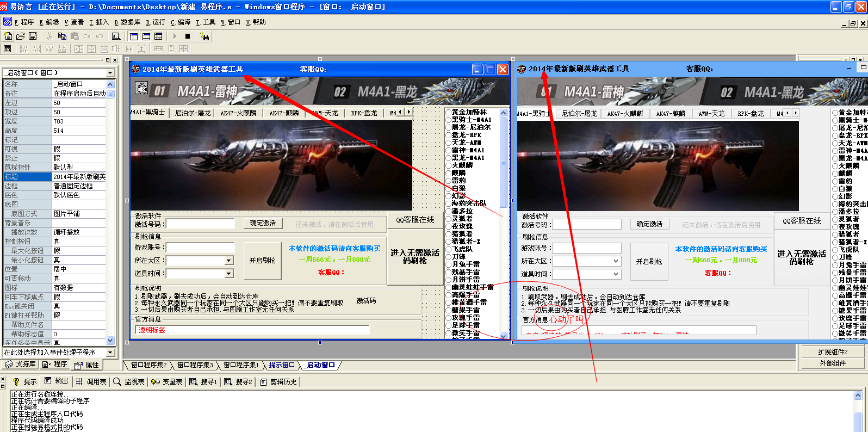Image resolution: width=868 pixels, height=432 pixels.
Task: Open the _启动窗口 object selector dropdown
Action: click(x=110, y=73)
